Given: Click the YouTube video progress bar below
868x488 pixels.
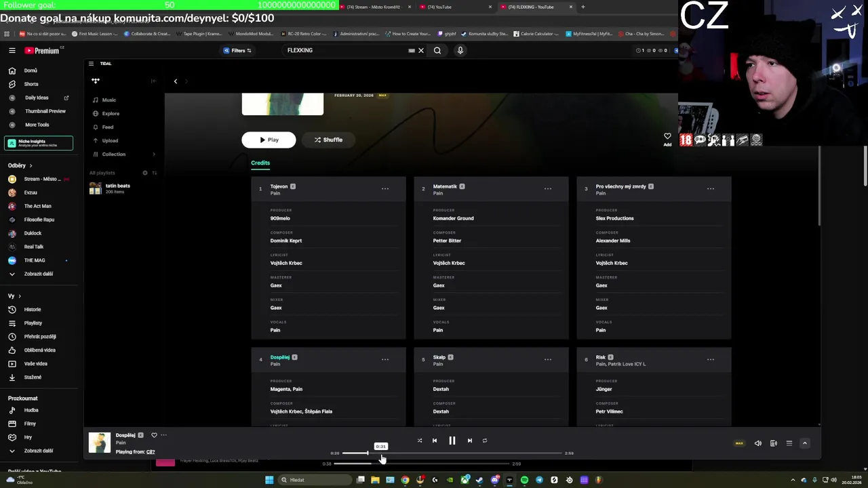Looking at the screenshot, I should pos(421,464).
